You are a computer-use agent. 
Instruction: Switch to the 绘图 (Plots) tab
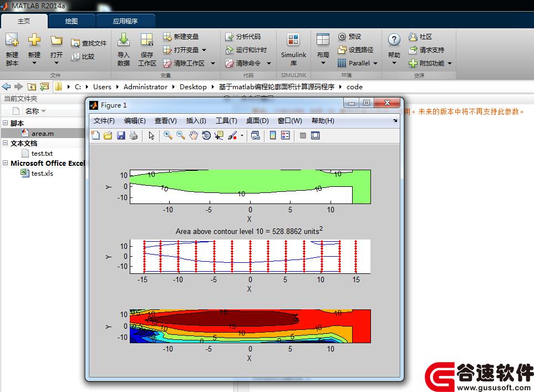(71, 21)
